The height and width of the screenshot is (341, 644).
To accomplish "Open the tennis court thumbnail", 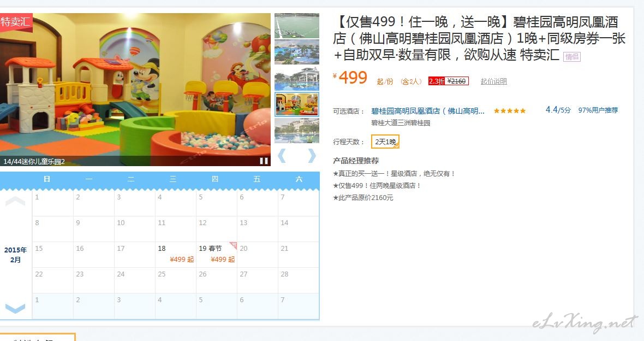I will pyautogui.click(x=296, y=26).
